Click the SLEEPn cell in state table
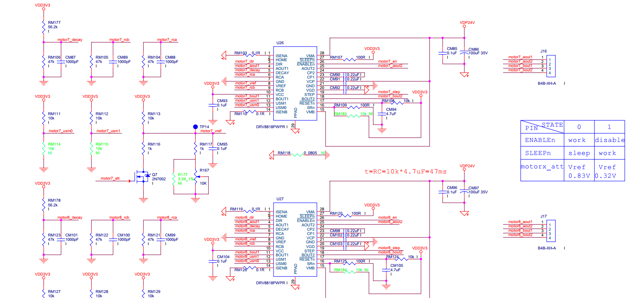 click(x=542, y=153)
